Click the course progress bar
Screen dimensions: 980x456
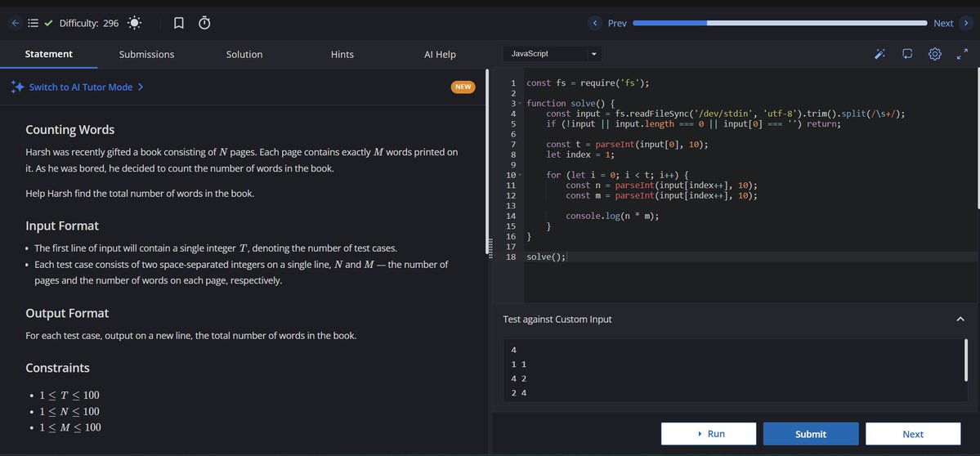780,23
